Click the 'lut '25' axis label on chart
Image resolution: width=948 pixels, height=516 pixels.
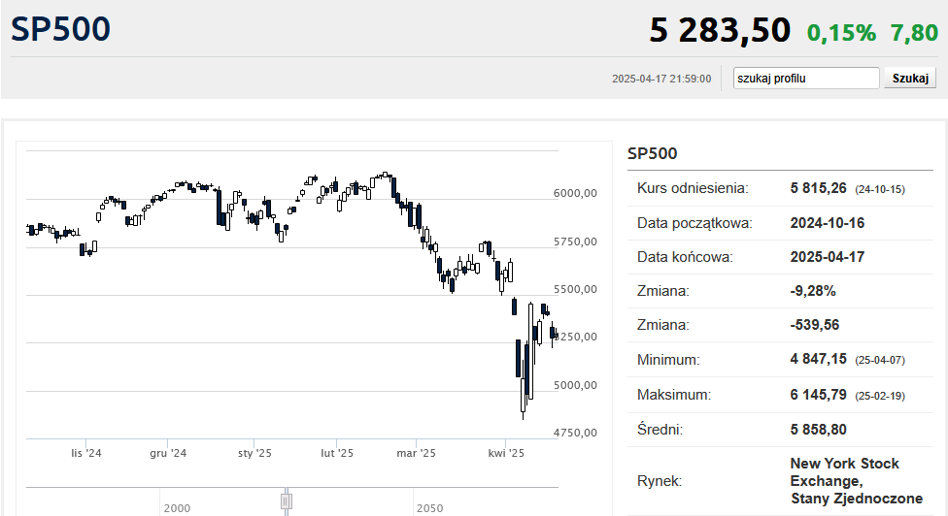click(337, 453)
